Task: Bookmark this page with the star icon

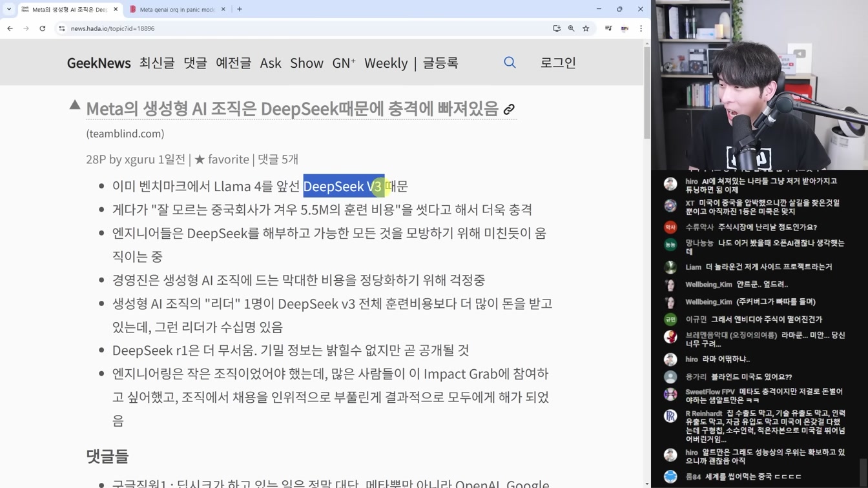Action: 586,28
